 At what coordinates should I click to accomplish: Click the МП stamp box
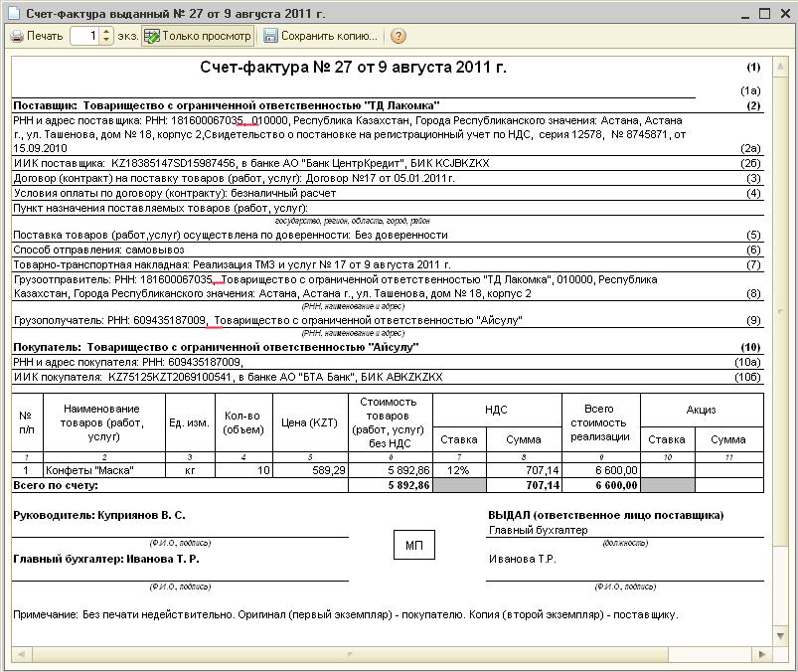pos(413,545)
